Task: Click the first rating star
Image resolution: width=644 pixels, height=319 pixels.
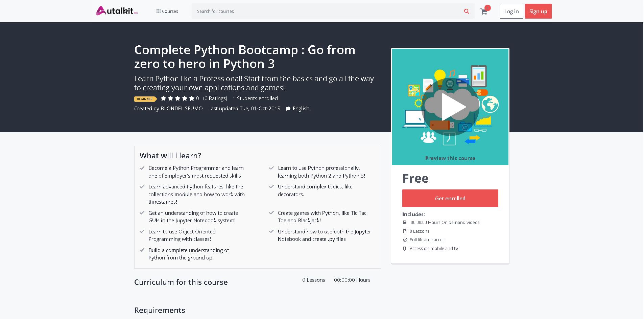Action: point(164,98)
